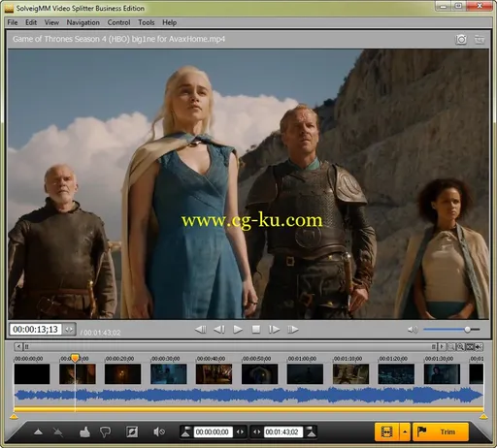497x448 pixels.
Task: Open the File menu
Action: click(13, 22)
